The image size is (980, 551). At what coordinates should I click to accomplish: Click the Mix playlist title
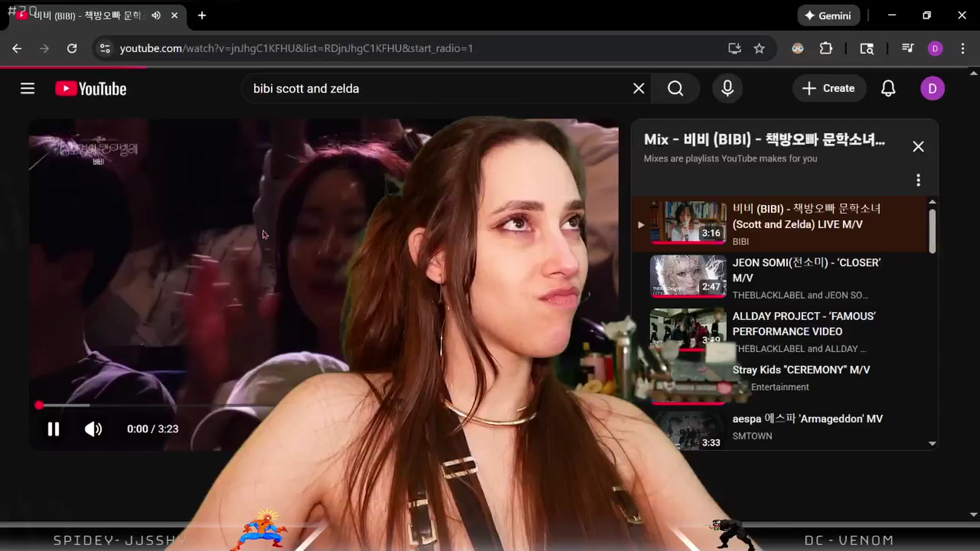tap(764, 139)
